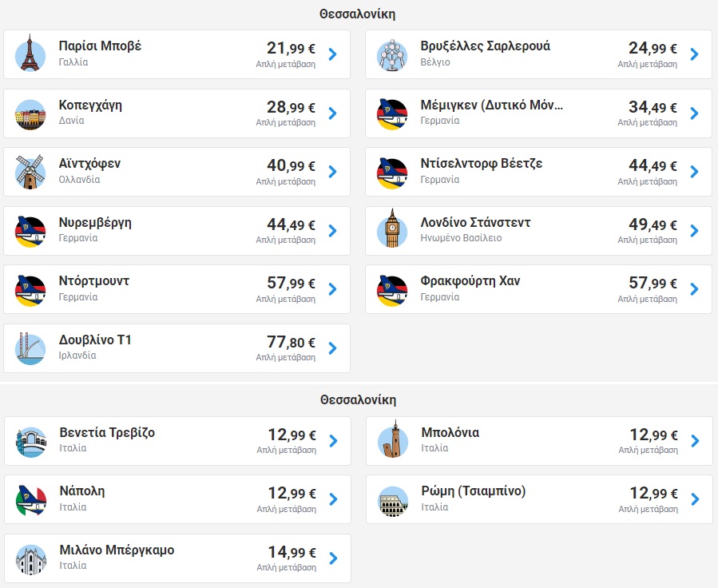The image size is (718, 588).
Task: Click the Αϊντχόφεν 40,99 € price
Action: click(292, 165)
